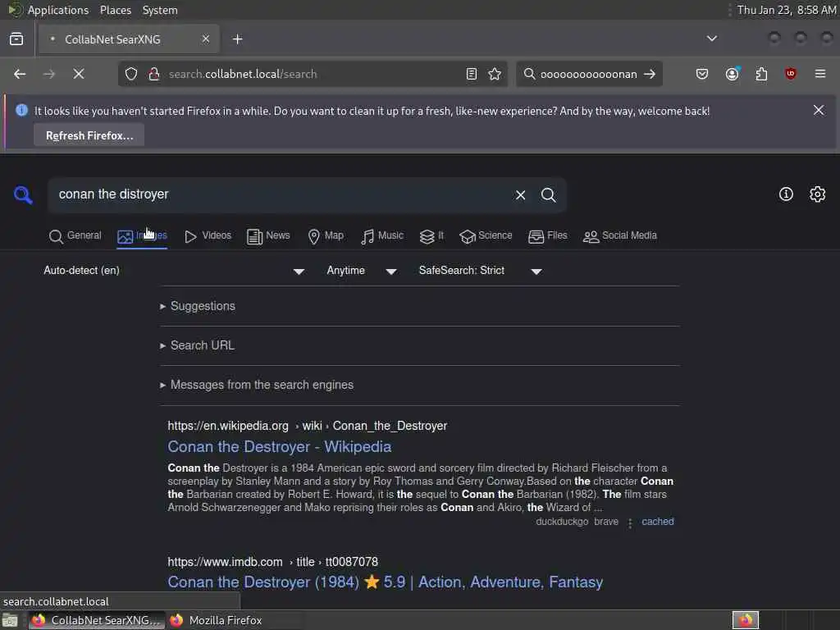The height and width of the screenshot is (630, 840).
Task: Click the SearXNG logo magnifier
Action: 23,194
